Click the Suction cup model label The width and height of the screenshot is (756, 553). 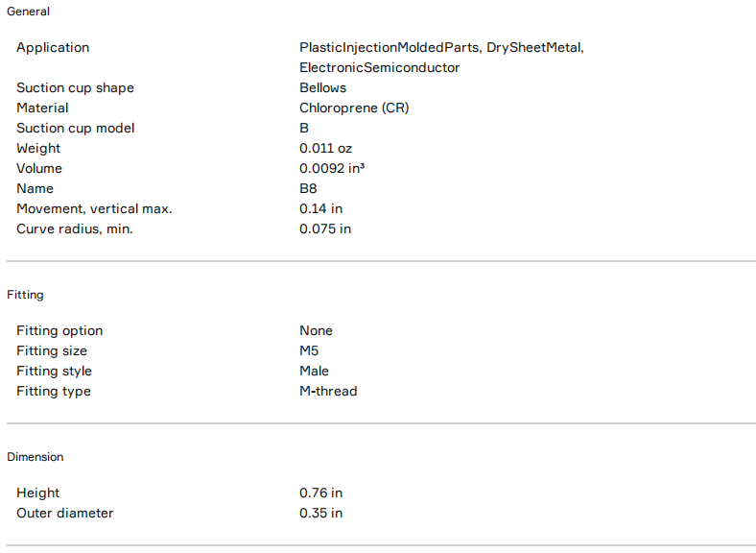pyautogui.click(x=76, y=128)
